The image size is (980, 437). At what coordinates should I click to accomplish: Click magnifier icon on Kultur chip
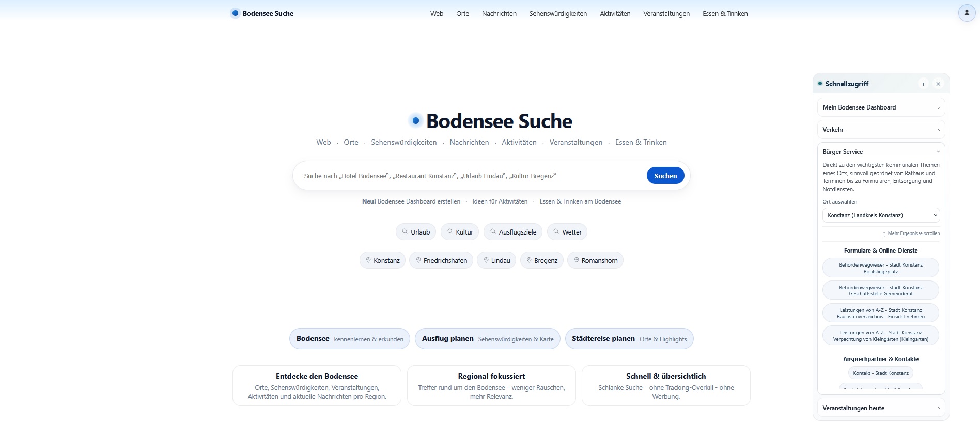450,231
